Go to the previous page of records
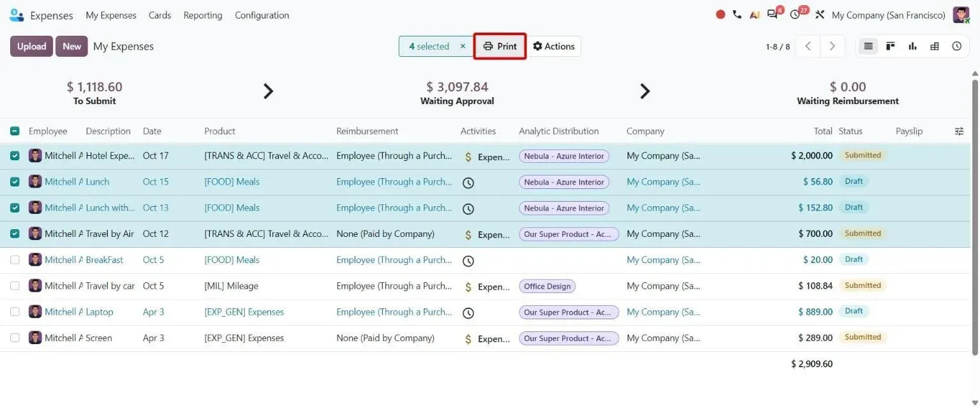Screen dimensions: 980x408 coord(808,46)
